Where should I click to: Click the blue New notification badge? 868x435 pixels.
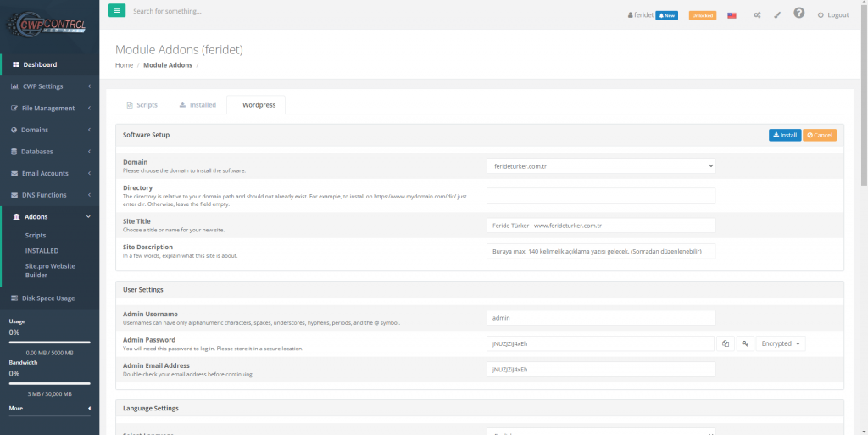[x=666, y=15]
